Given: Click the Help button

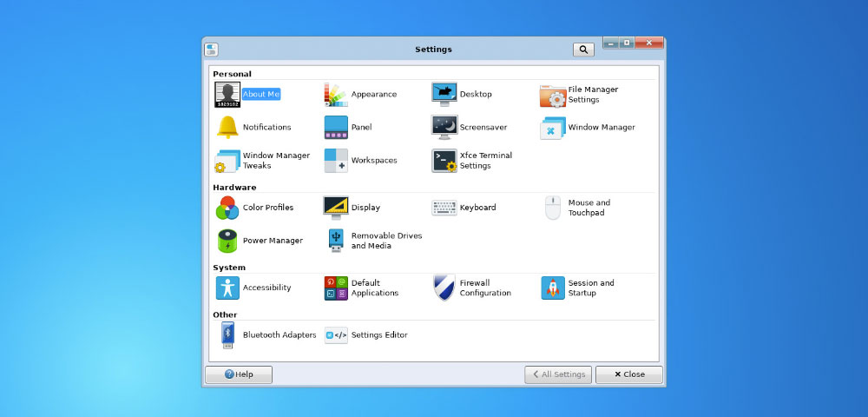Looking at the screenshot, I should tap(239, 374).
